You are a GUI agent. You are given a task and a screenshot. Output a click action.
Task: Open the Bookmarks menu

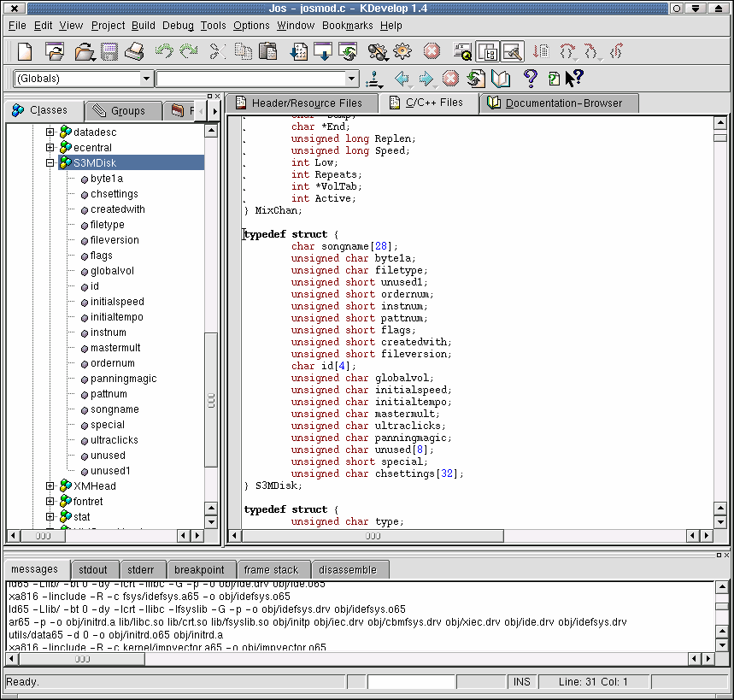tap(347, 26)
